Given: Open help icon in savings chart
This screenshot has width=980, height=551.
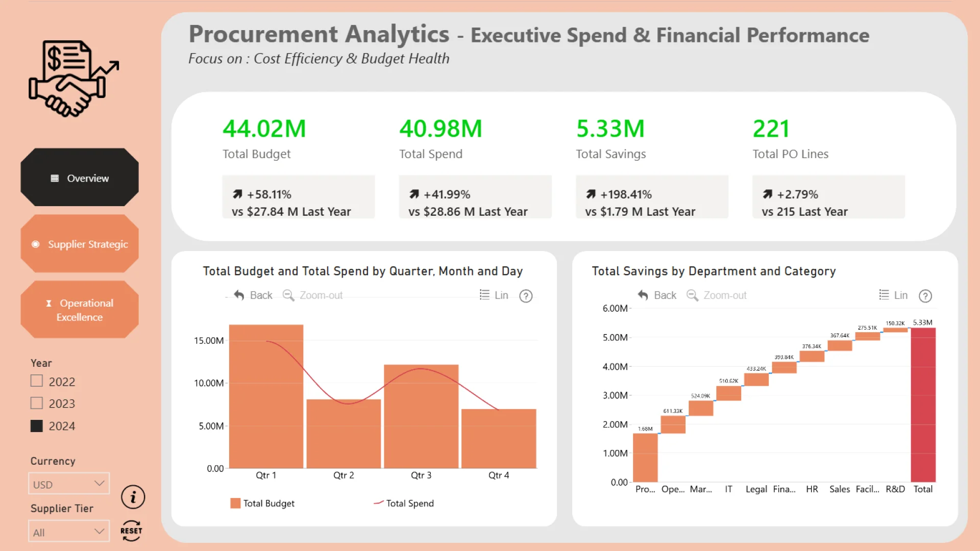Looking at the screenshot, I should pos(925,296).
